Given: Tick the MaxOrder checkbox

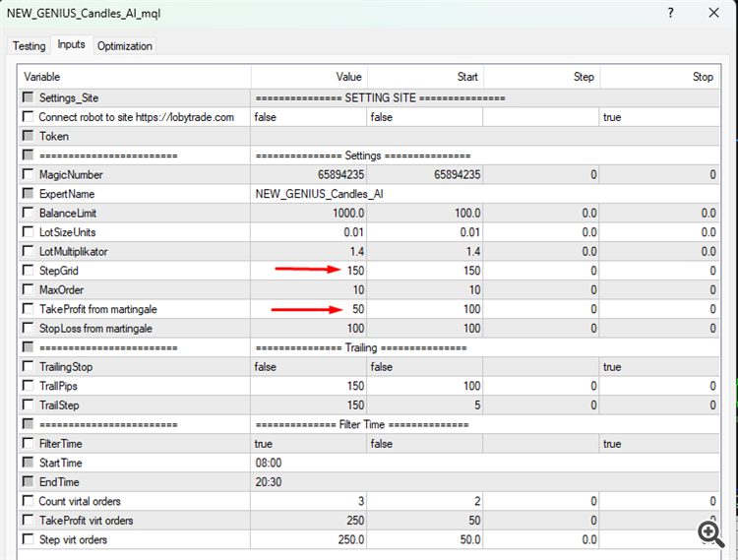Looking at the screenshot, I should point(29,289).
